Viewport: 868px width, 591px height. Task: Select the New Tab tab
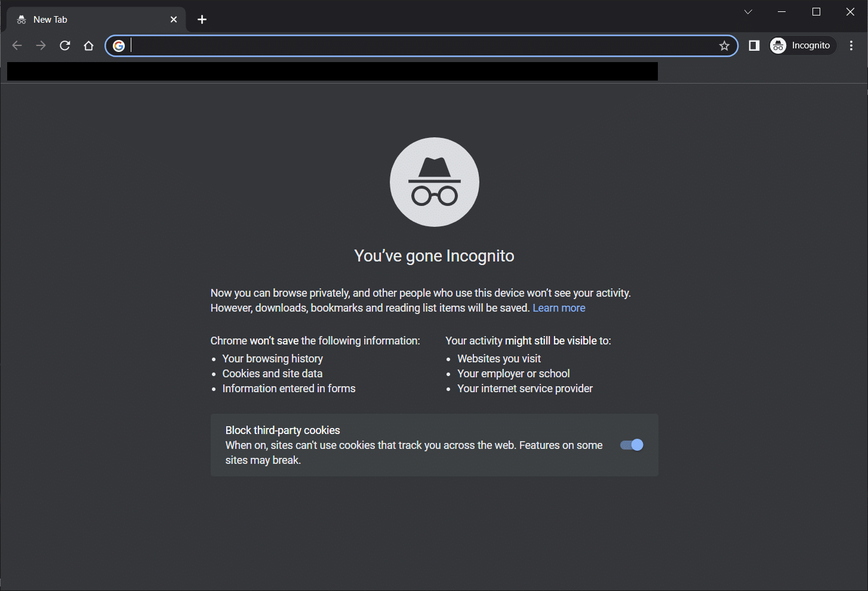pos(96,20)
